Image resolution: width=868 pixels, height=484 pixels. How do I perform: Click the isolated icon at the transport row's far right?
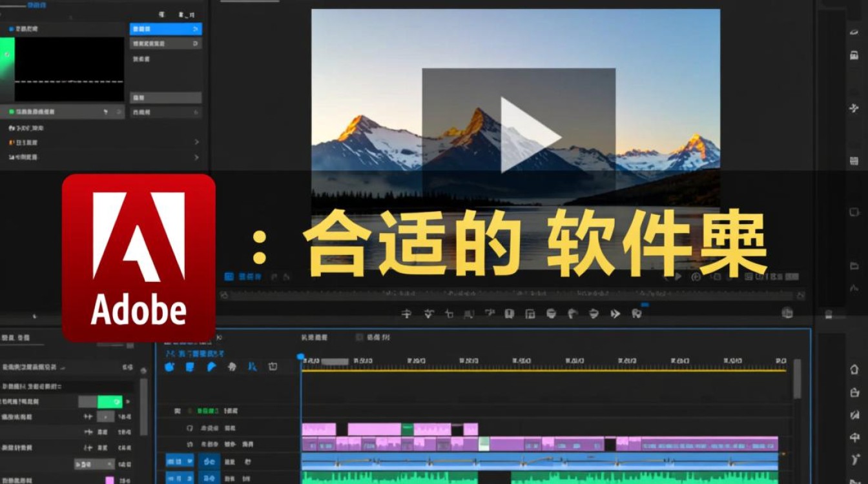pyautogui.click(x=787, y=313)
